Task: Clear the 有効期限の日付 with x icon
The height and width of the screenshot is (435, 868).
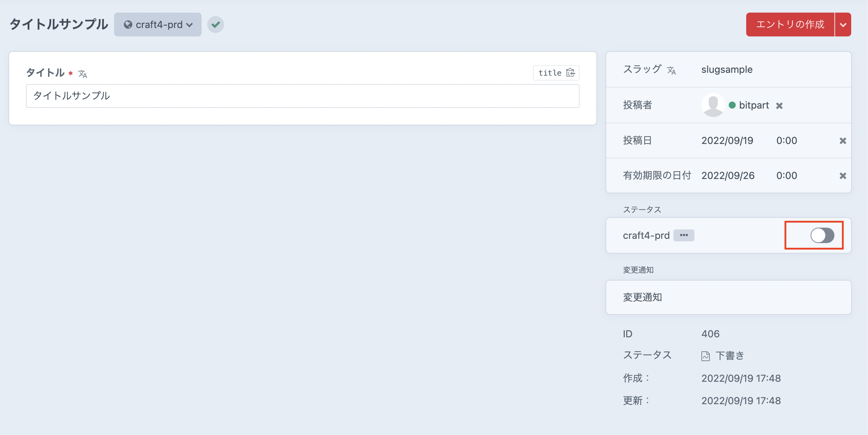Action: [x=843, y=176]
